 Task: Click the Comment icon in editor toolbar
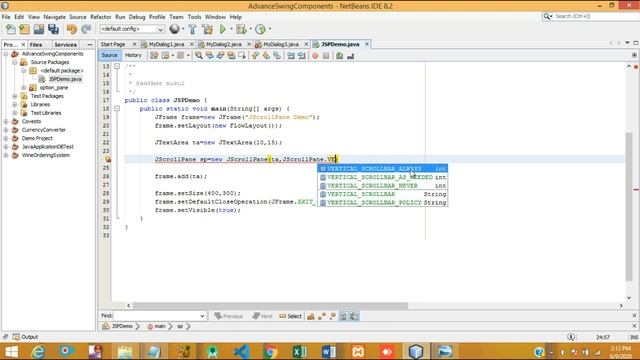tap(340, 56)
